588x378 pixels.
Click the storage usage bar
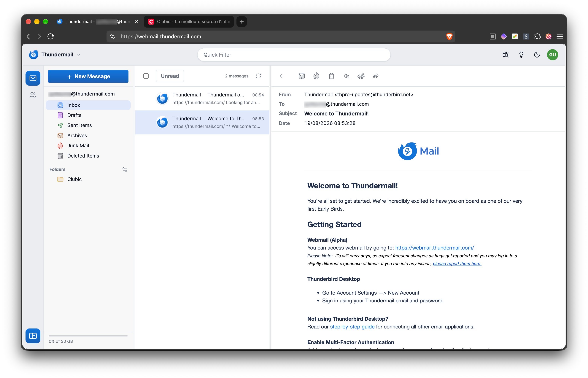(88, 336)
